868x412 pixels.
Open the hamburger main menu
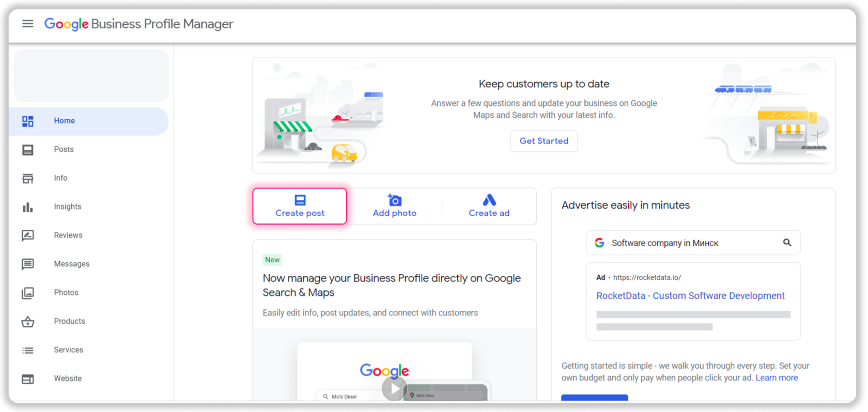28,24
